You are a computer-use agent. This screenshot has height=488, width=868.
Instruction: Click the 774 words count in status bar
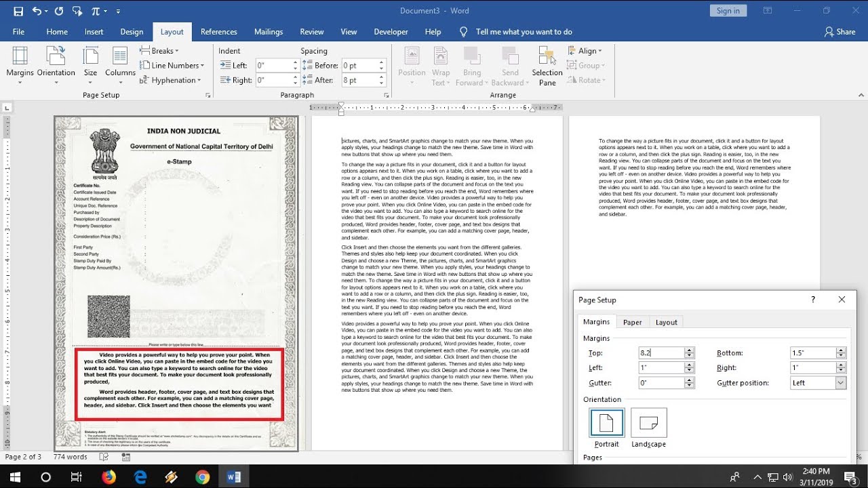[71, 457]
